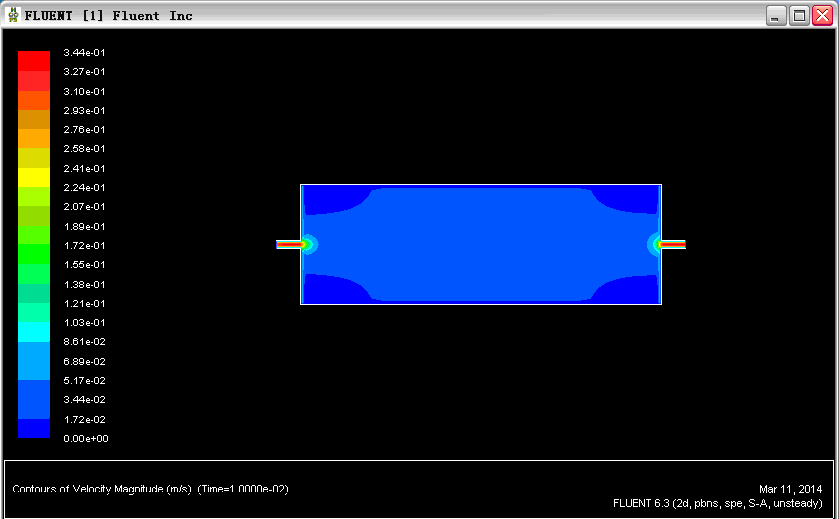
Task: Minimize the FLUENT graphics window
Action: coord(776,15)
